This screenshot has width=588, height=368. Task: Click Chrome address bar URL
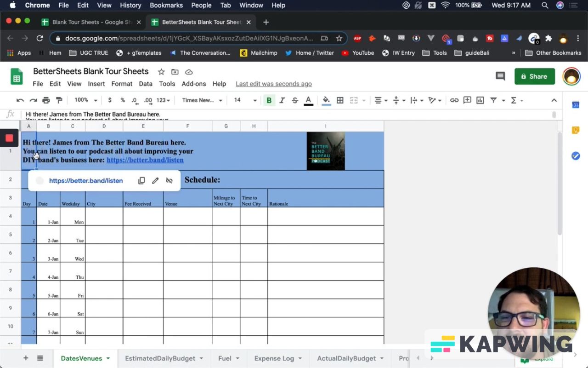[x=189, y=39]
